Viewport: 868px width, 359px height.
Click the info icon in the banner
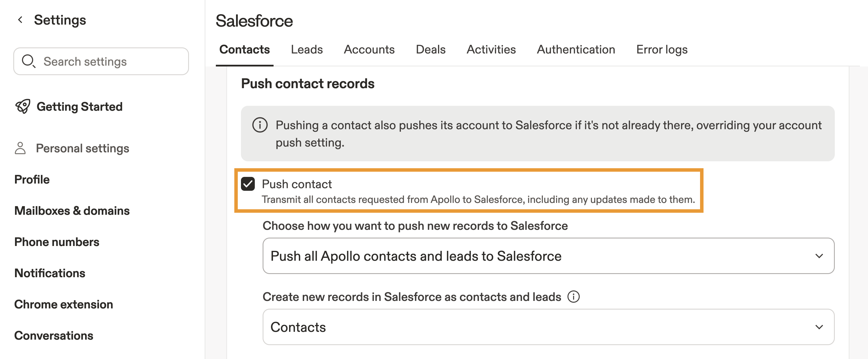pos(260,125)
